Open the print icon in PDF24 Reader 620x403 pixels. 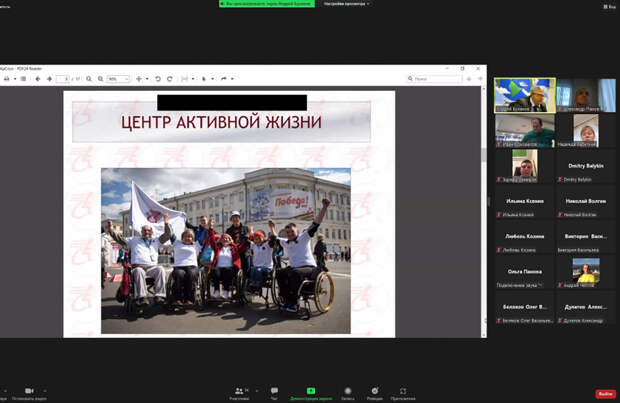click(x=7, y=79)
